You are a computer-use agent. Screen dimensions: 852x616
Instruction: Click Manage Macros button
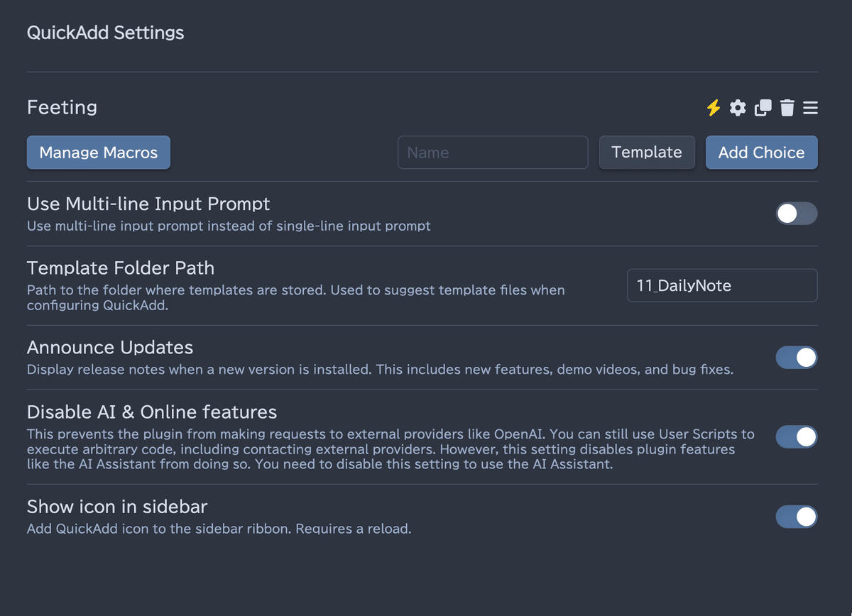point(99,153)
